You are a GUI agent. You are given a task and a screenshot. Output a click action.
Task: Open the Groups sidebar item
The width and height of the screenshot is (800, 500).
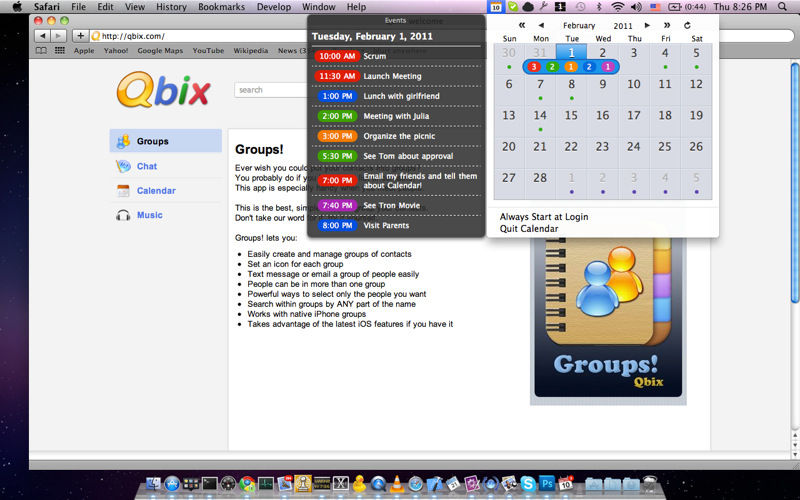pyautogui.click(x=166, y=141)
